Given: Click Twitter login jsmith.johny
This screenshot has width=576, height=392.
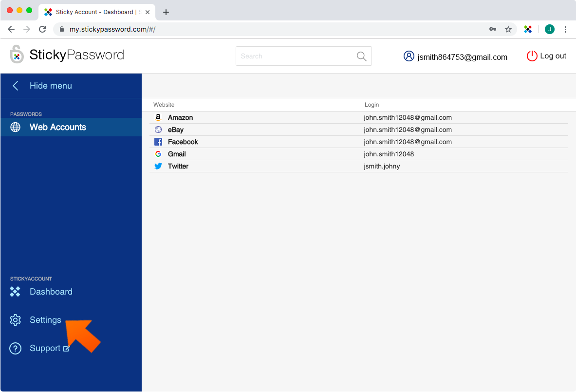Looking at the screenshot, I should point(382,167).
